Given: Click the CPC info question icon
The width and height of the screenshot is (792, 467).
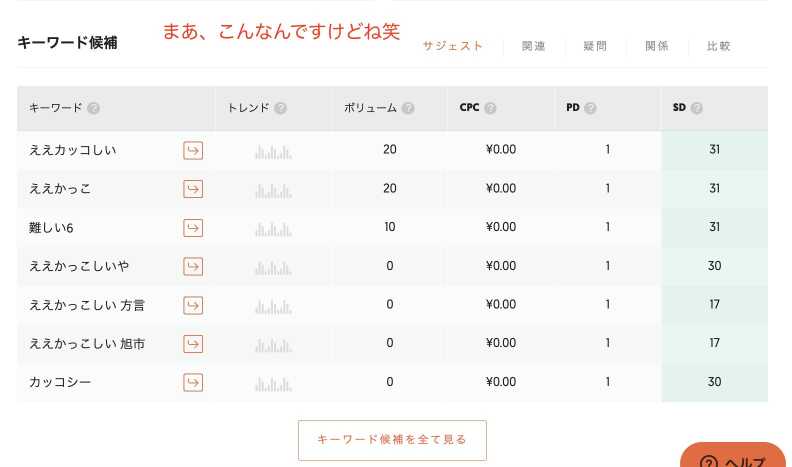Looking at the screenshot, I should coord(490,108).
